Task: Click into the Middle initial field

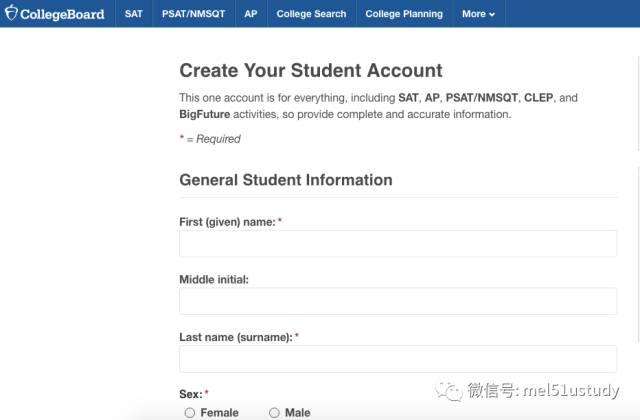Action: (x=398, y=301)
